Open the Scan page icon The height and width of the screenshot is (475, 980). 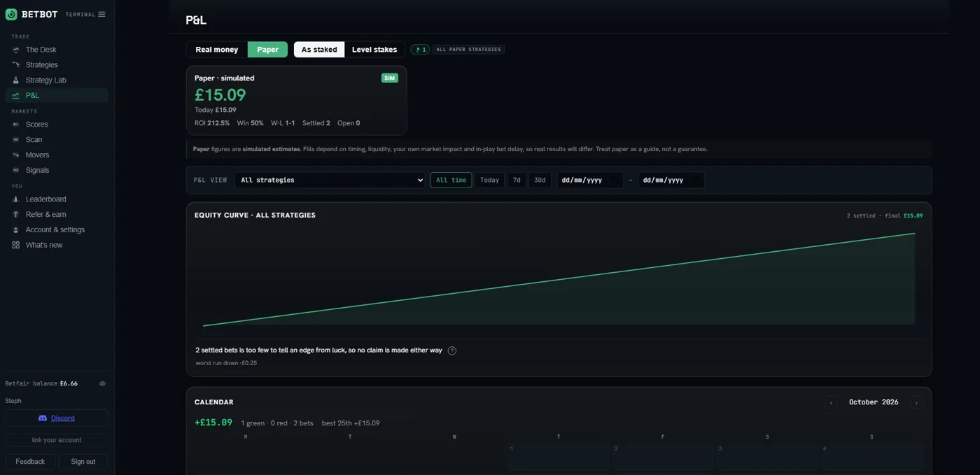16,140
